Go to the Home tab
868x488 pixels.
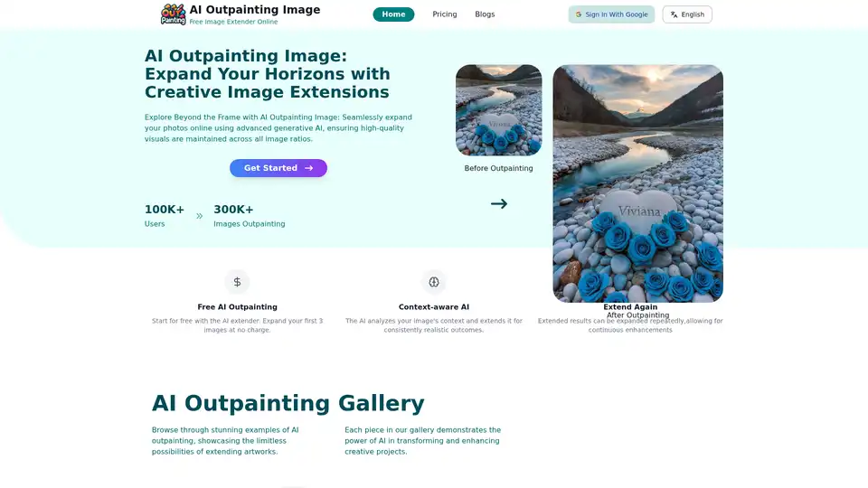pos(393,14)
